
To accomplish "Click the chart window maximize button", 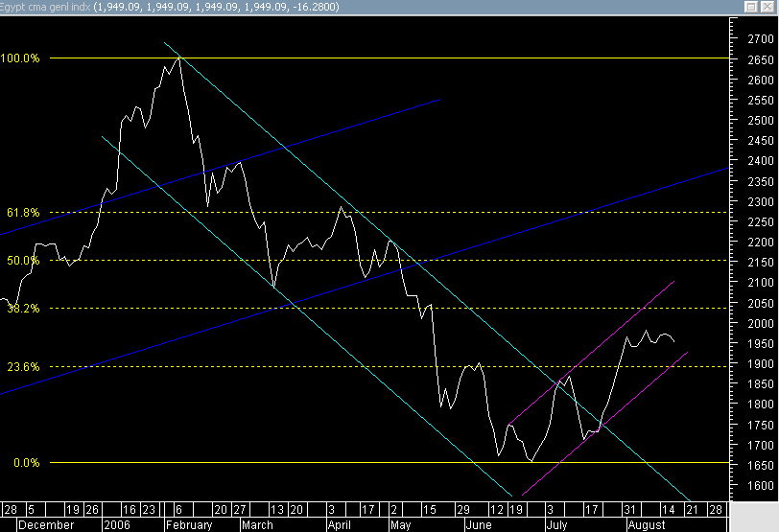I will [751, 7].
